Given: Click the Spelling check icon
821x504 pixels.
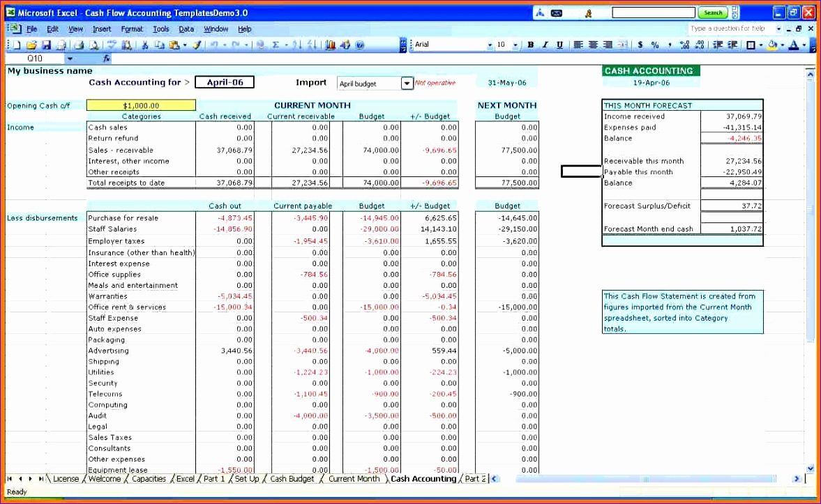Looking at the screenshot, I should click(112, 44).
